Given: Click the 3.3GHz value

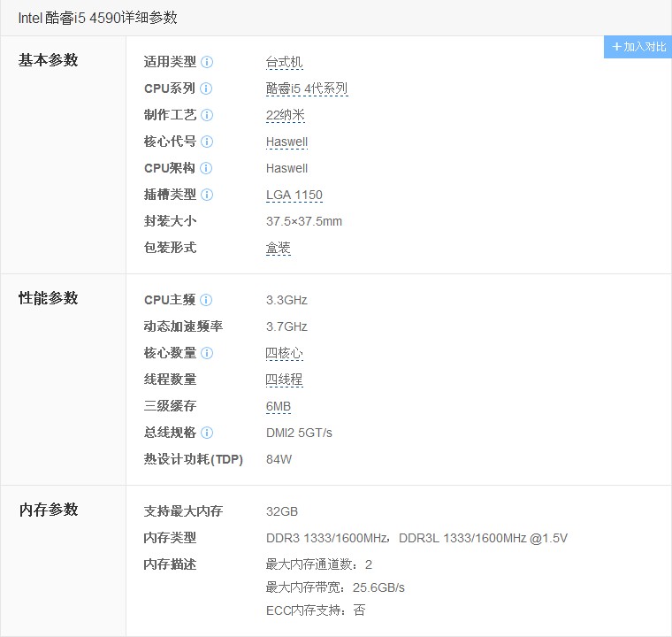Looking at the screenshot, I should (x=286, y=300).
